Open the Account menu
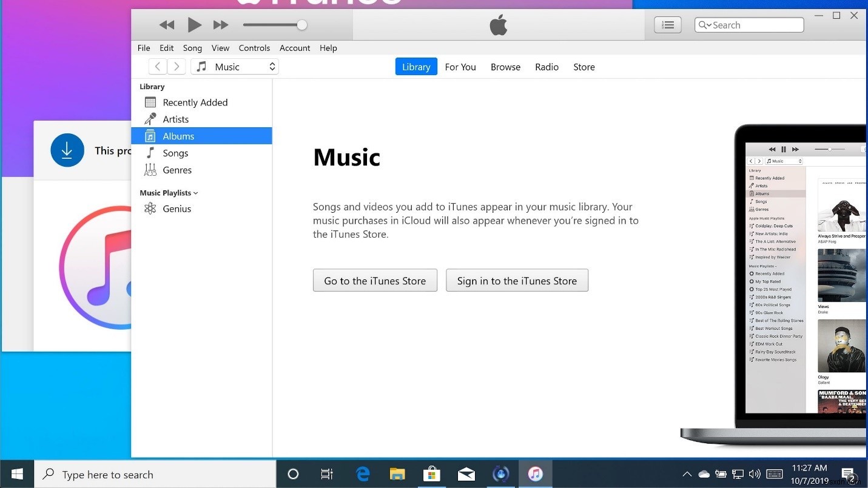Screen dimensions: 868x488 pyautogui.click(x=295, y=48)
